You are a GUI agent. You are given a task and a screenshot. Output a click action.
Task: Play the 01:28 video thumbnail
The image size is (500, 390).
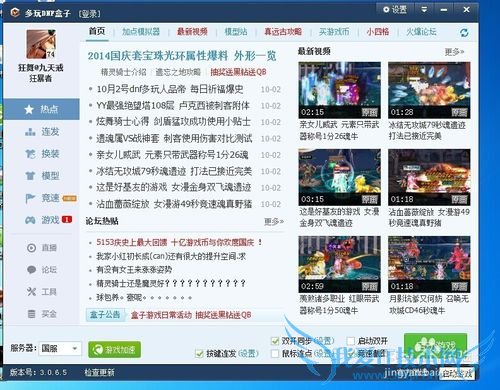point(429,90)
